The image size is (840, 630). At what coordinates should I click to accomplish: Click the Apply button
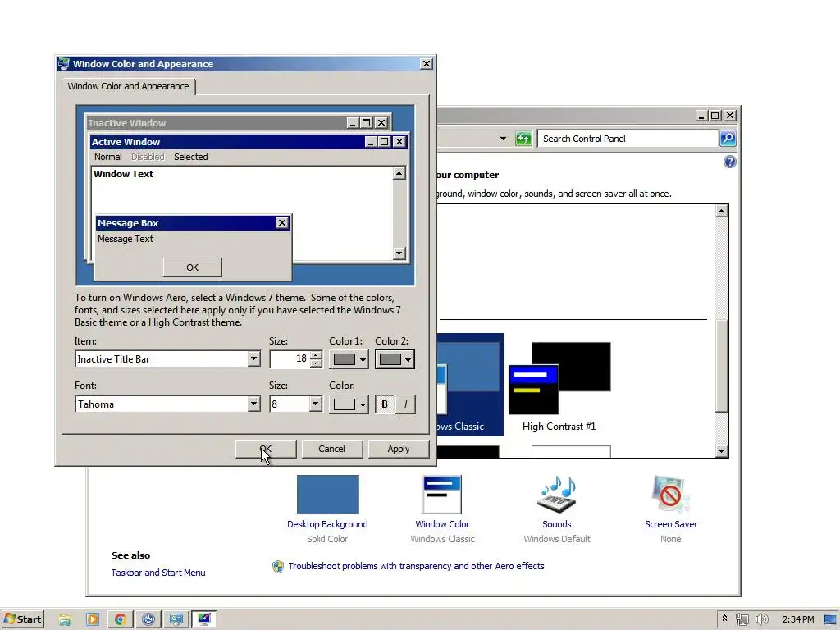point(398,449)
